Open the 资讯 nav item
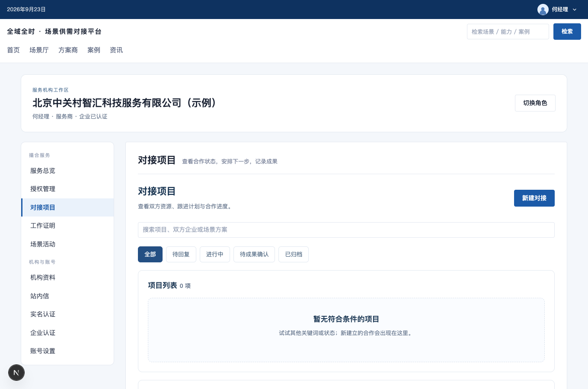 [116, 50]
